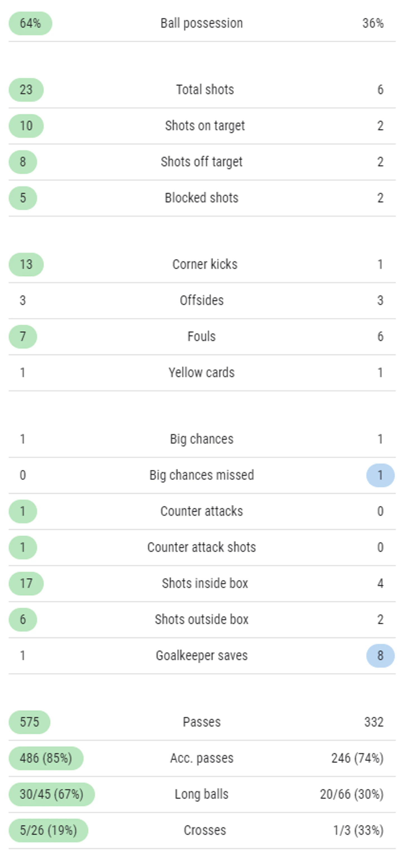Click the 64% ball possession badge
Viewport: 407px width, 868px height.
coord(30,23)
